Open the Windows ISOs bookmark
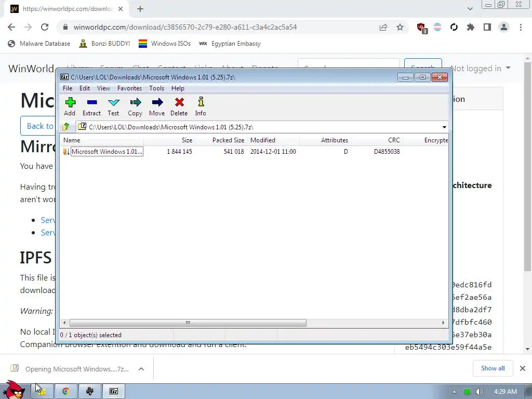Image resolution: width=532 pixels, height=399 pixels. coord(165,44)
